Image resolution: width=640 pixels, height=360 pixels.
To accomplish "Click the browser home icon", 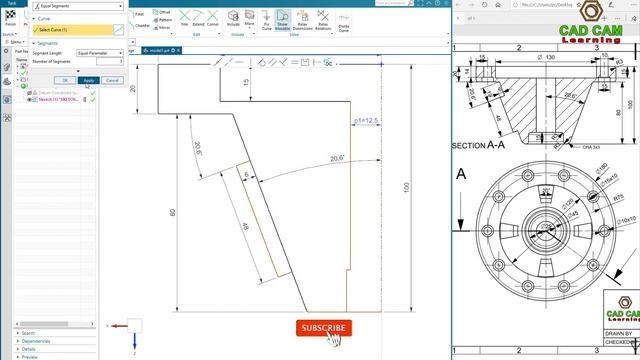I will (x=498, y=5).
